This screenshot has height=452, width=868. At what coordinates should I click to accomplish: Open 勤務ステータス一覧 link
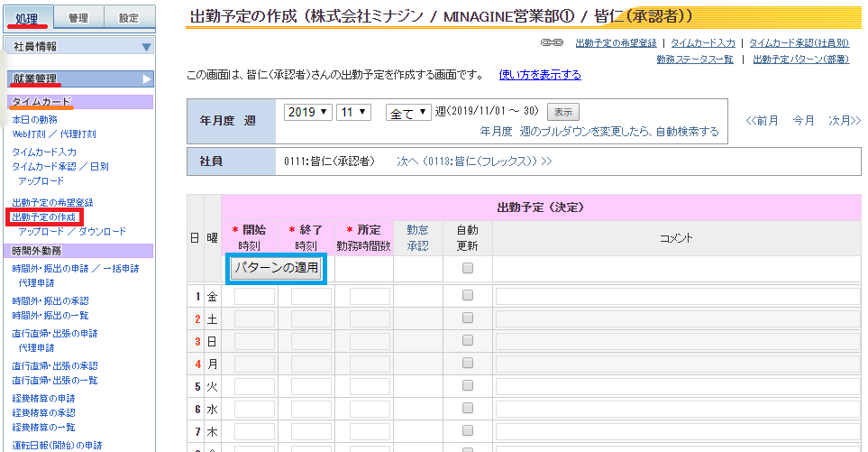pos(695,60)
